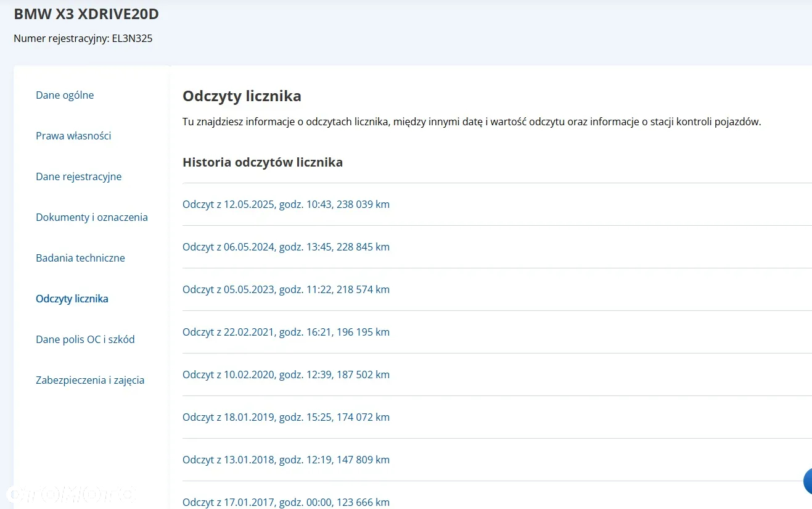Go to Zabezpieczenia i zajęcia
Screen dimensions: 812x509
(90, 380)
